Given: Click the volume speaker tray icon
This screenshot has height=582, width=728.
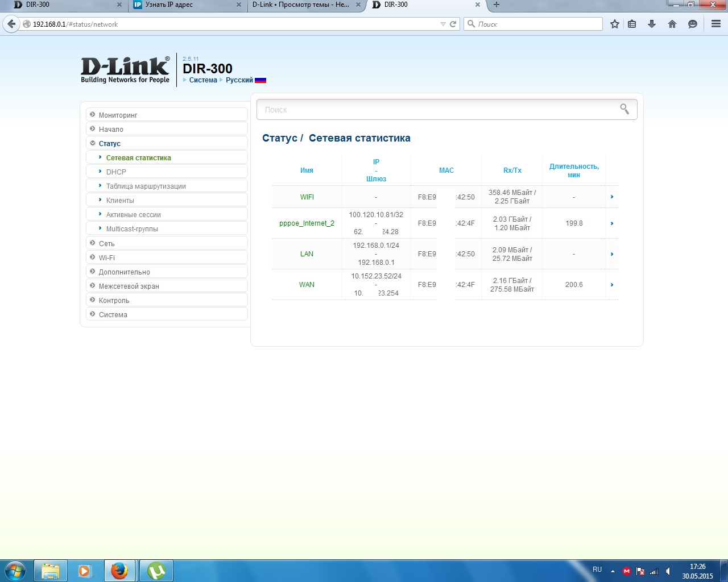Looking at the screenshot, I should (668, 571).
